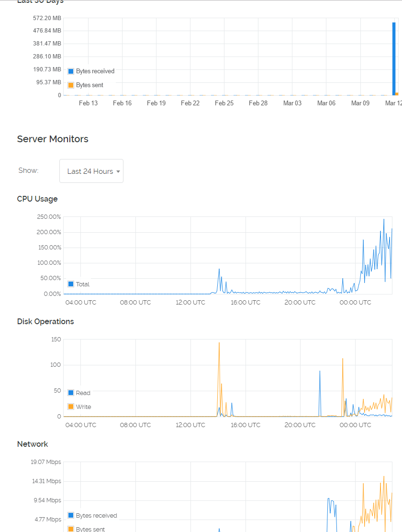This screenshot has width=402, height=532.
Task: Click the 150 label on Disk Operations axis
Action: [56, 340]
